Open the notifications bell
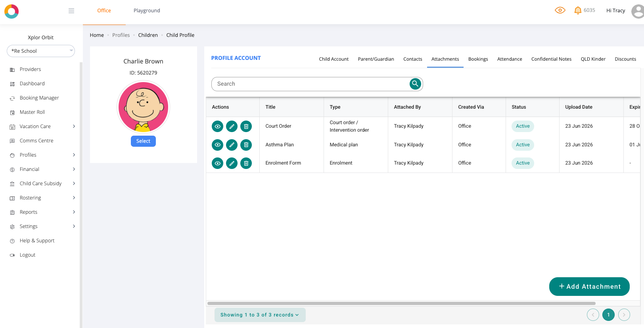The height and width of the screenshot is (328, 644). [578, 10]
